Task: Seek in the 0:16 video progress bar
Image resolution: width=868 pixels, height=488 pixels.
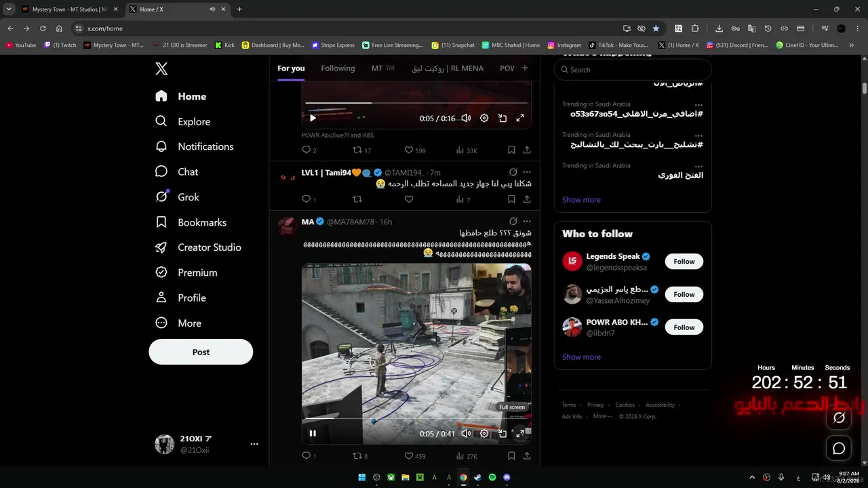Action: (416, 103)
